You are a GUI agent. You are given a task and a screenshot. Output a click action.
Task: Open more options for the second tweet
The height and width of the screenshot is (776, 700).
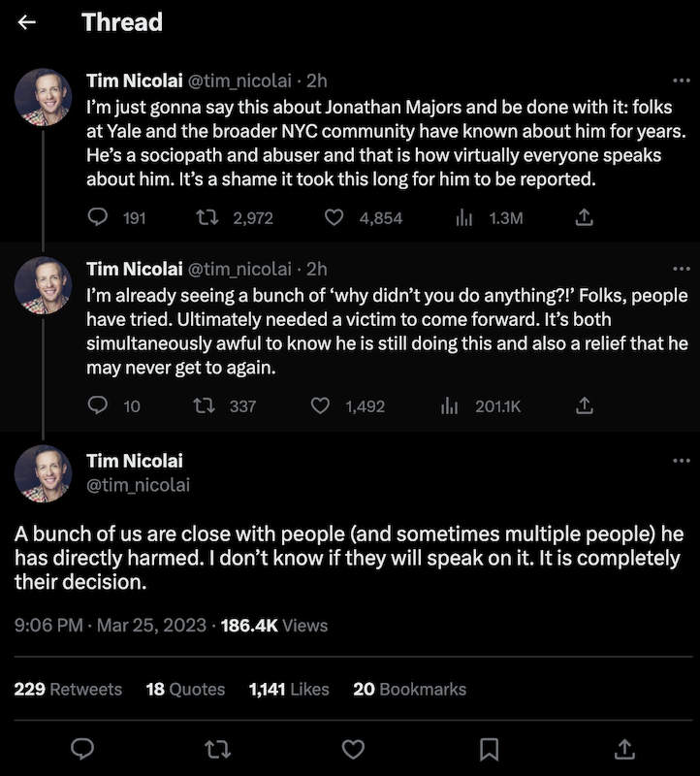[681, 269]
